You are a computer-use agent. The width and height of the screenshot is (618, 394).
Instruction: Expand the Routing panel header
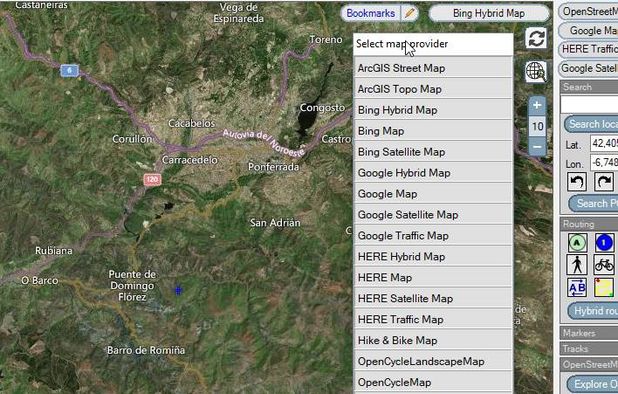pos(589,224)
